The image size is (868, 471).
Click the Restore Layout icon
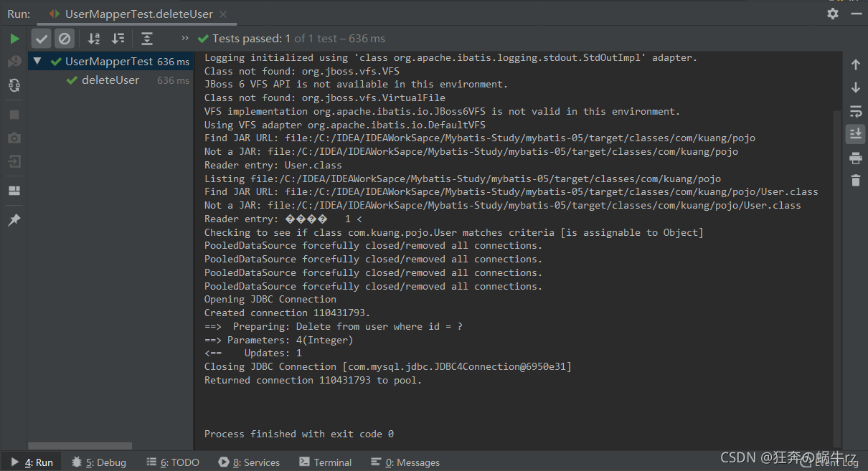pyautogui.click(x=14, y=191)
